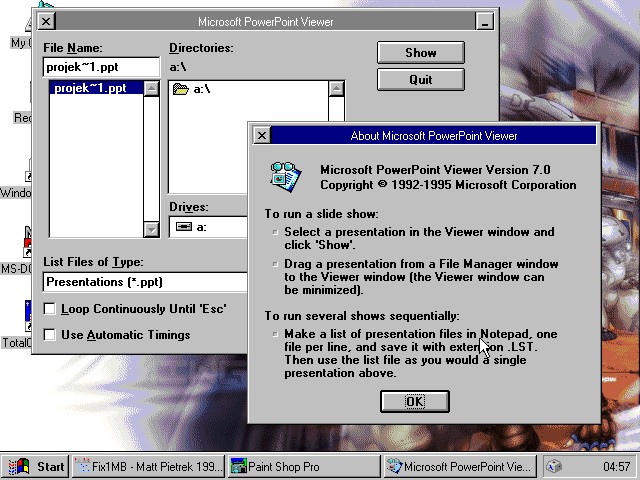Open PowerPoint Viewer window control menu box

click(46, 21)
